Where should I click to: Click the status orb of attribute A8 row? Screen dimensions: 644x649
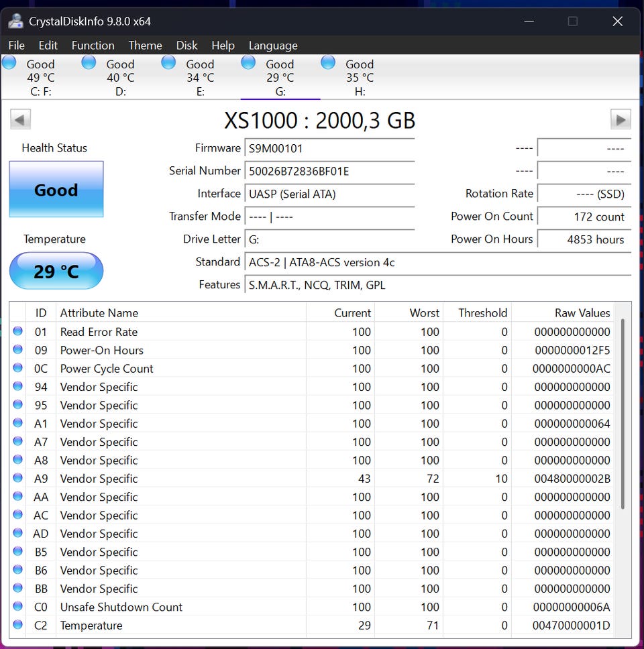[18, 459]
